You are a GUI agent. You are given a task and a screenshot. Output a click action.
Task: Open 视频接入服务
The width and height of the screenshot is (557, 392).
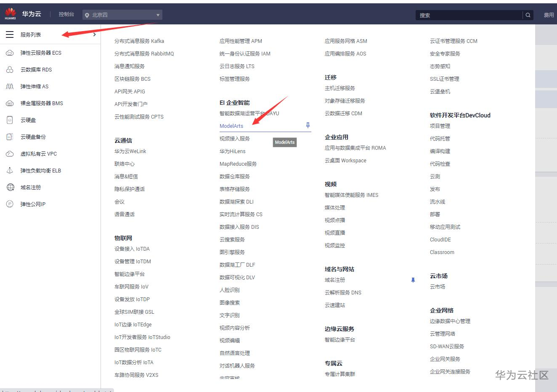tap(235, 138)
